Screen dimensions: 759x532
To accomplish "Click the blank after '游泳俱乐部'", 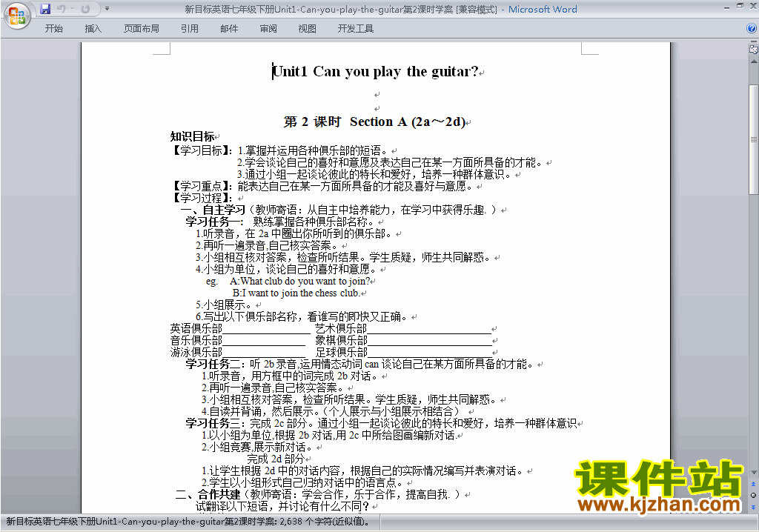I will tap(264, 353).
